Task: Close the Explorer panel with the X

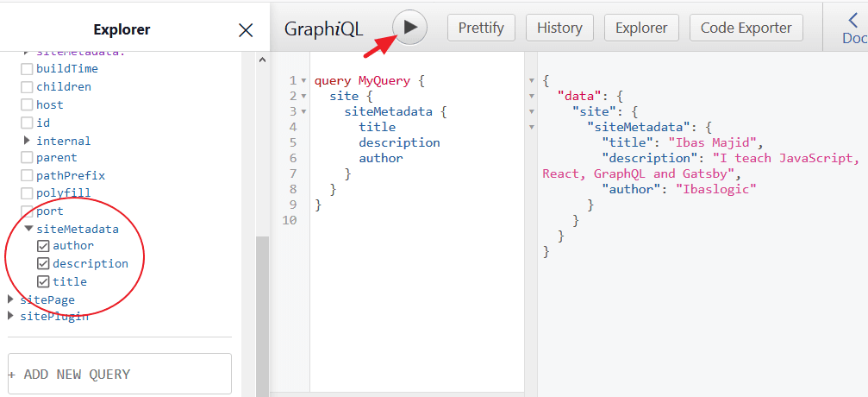Action: point(246,30)
